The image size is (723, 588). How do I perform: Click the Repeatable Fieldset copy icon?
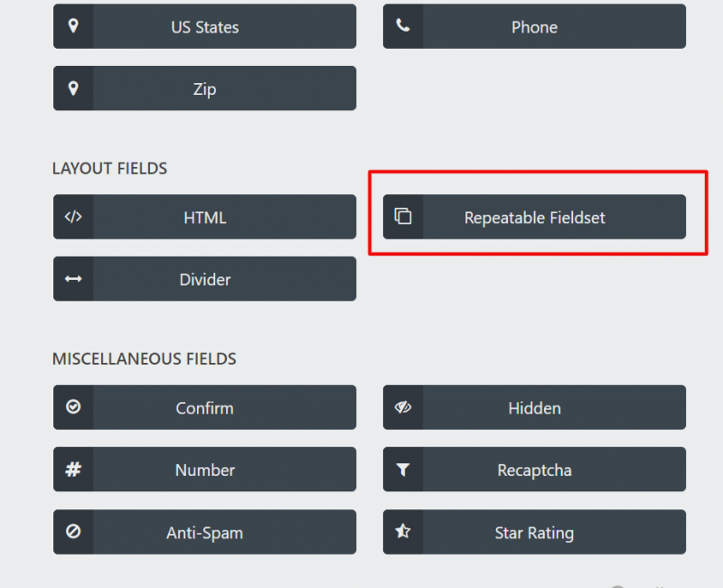403,217
